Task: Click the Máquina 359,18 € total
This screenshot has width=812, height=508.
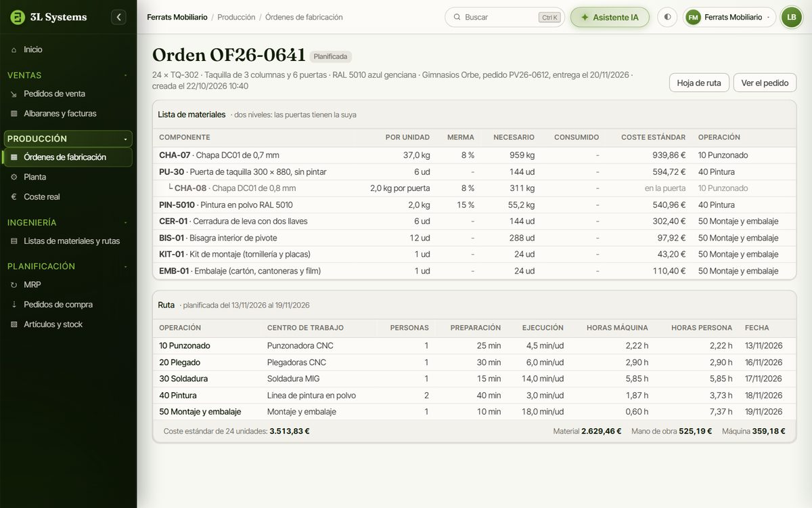Action: point(754,431)
